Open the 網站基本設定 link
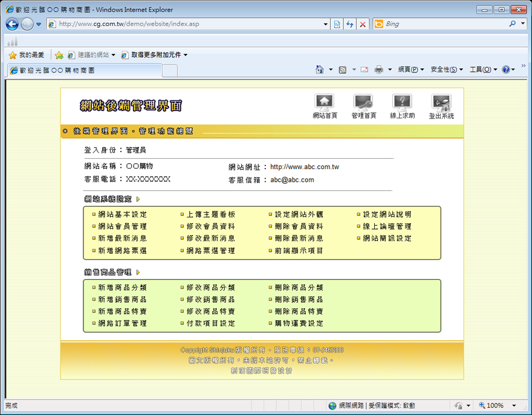The height and width of the screenshot is (415, 532). 123,214
